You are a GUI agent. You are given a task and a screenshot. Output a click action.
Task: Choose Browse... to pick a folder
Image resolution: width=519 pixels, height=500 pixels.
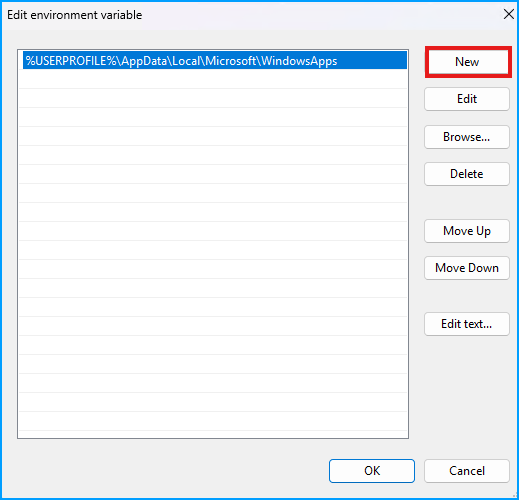point(467,137)
